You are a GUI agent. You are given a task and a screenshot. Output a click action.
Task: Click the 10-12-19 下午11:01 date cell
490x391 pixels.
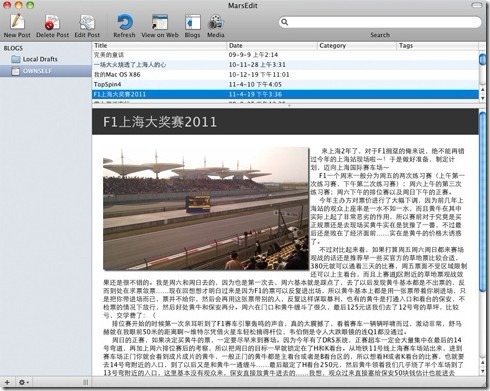tap(259, 74)
